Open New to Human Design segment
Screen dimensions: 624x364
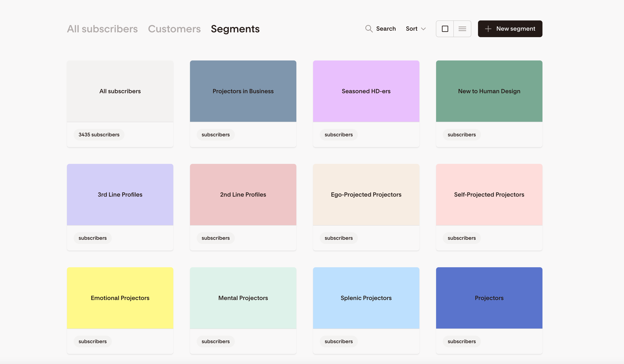coord(489,91)
